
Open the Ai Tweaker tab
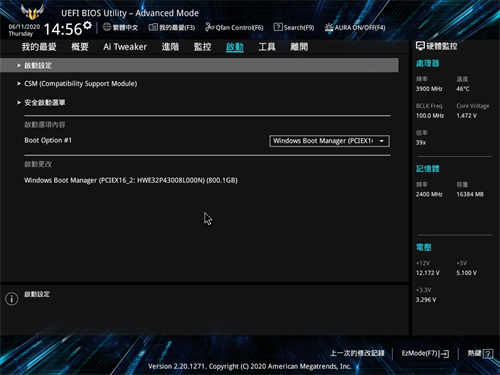(125, 47)
